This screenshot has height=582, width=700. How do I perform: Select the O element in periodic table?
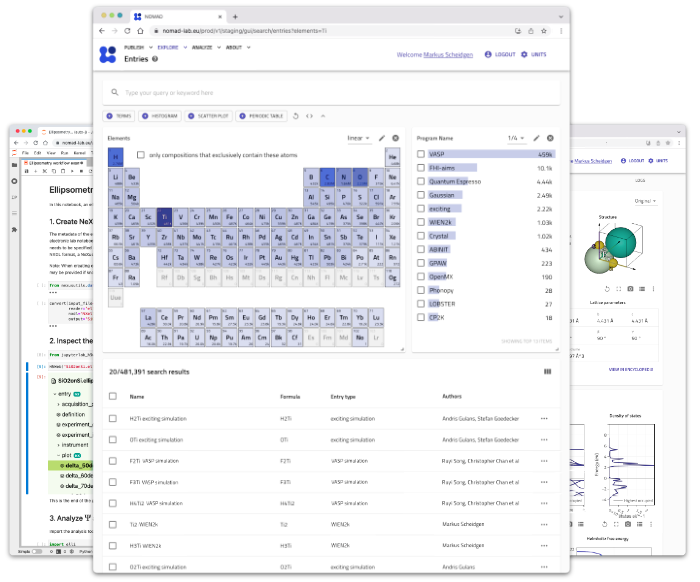(360, 178)
